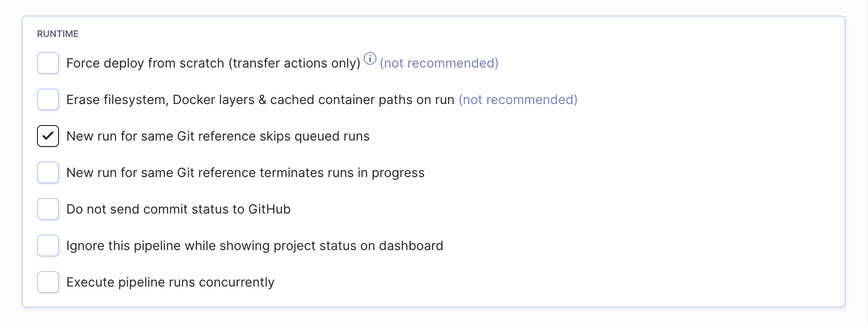
Task: Click the Do not send commit status label
Action: 178,209
